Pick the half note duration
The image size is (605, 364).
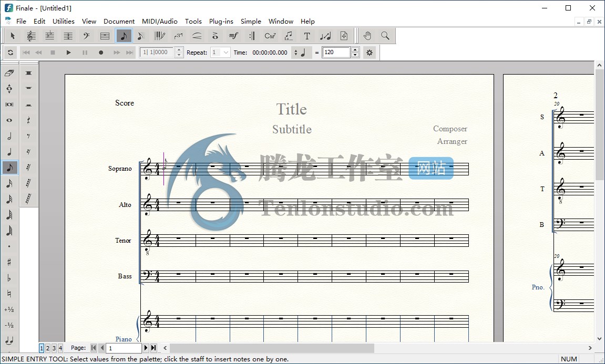pyautogui.click(x=9, y=136)
